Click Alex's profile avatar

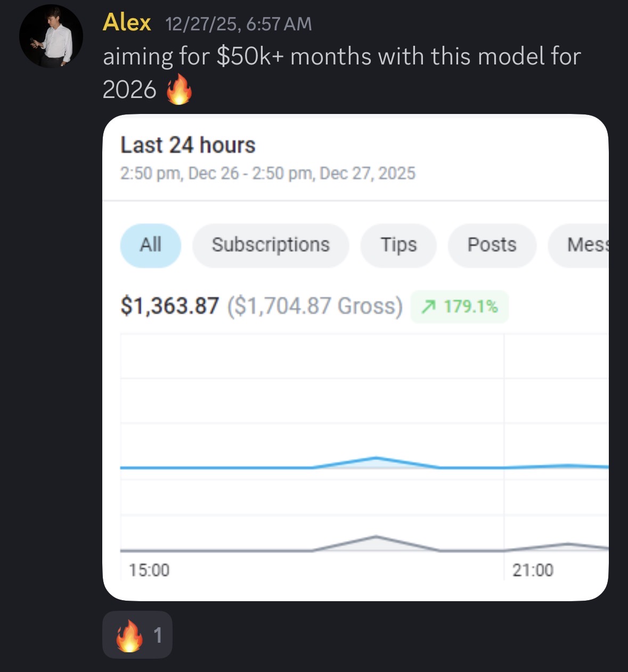(51, 36)
